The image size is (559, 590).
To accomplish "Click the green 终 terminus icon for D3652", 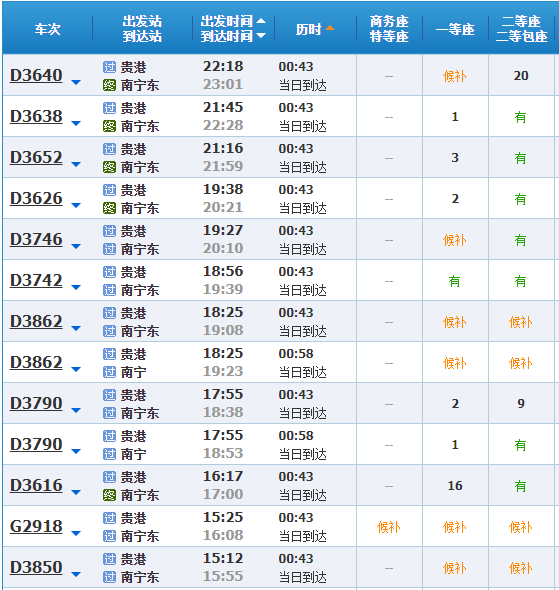I will coord(109,167).
